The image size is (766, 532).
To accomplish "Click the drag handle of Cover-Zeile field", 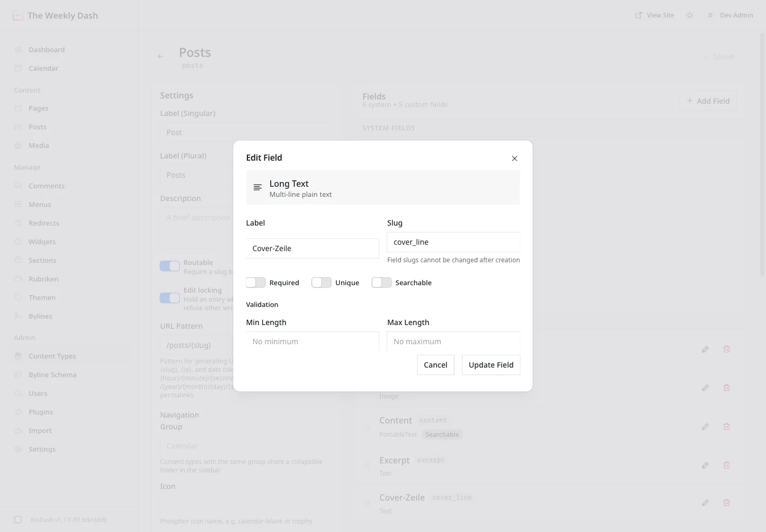I will pos(368,503).
